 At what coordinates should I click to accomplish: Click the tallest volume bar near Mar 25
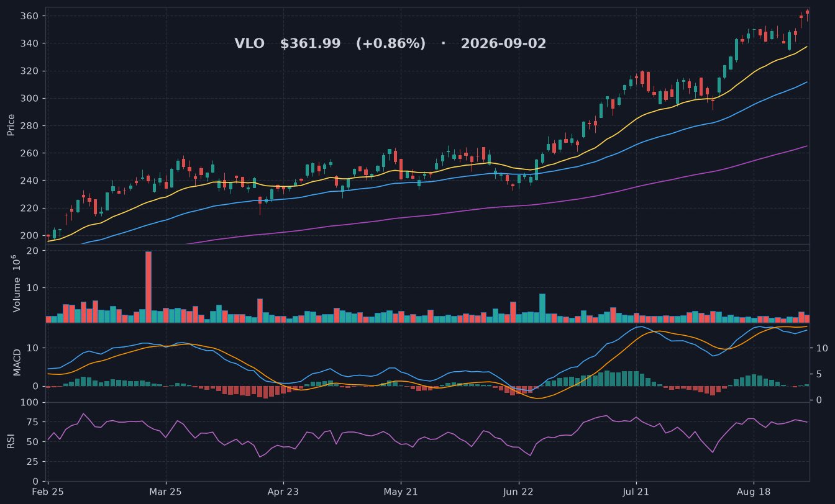(148, 287)
